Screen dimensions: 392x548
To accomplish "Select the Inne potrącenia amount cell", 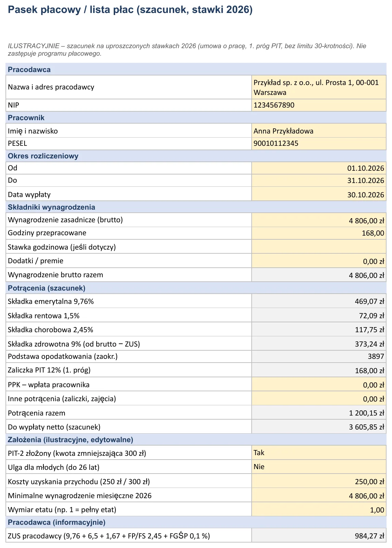I will [319, 398].
